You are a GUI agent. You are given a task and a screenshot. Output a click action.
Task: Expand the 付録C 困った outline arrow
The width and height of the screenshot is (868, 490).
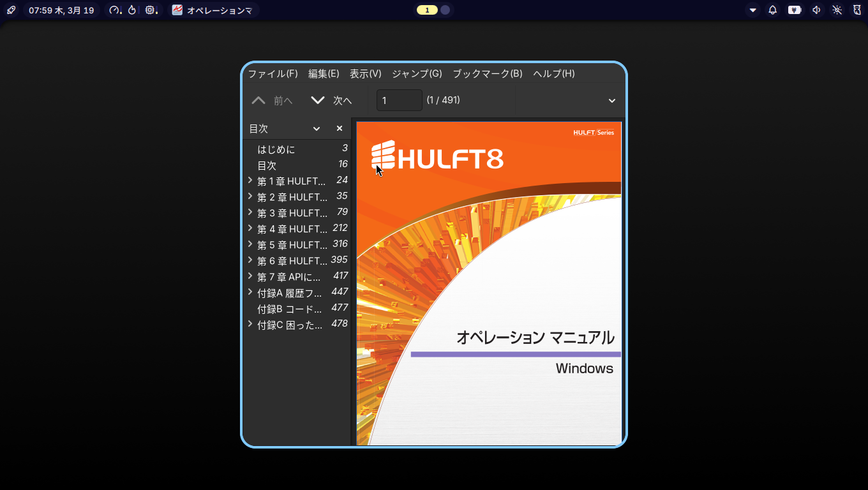pyautogui.click(x=250, y=324)
